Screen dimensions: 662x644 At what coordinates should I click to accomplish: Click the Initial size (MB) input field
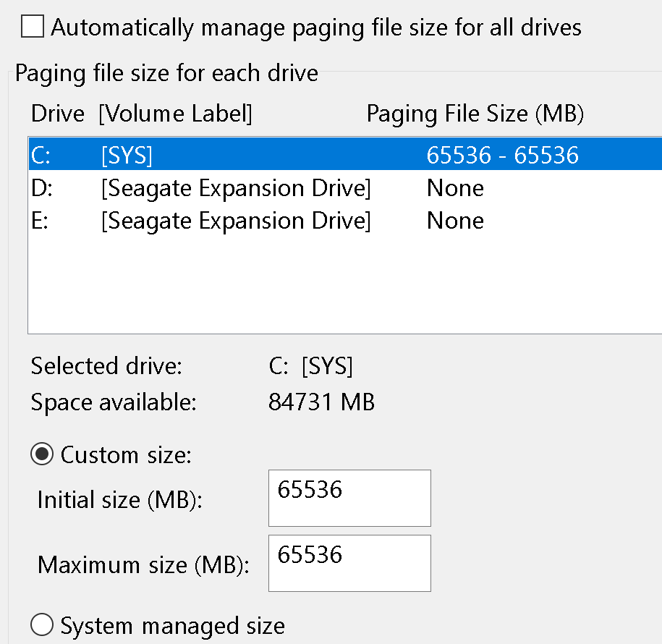[349, 498]
